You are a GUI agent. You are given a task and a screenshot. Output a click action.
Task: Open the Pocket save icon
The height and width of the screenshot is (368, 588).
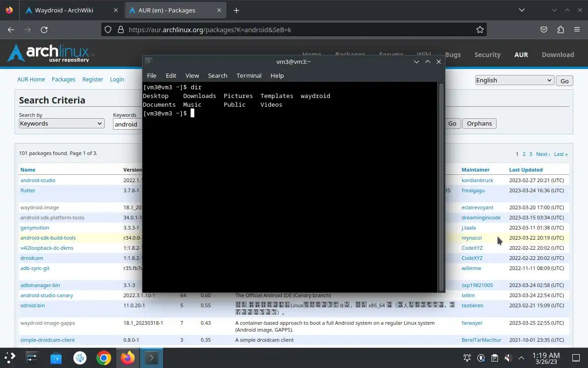(x=544, y=29)
